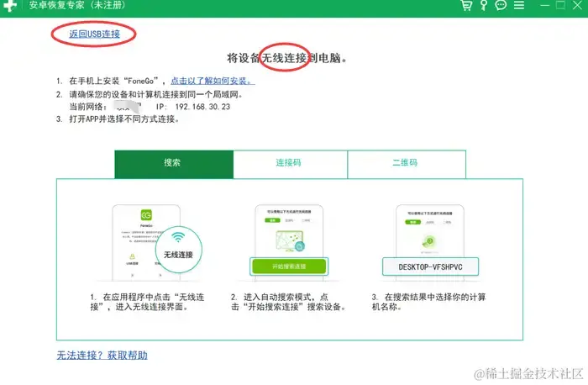Click 无法连接？获取帮助 help link
Image resolution: width=588 pixels, height=385 pixels.
coord(102,355)
